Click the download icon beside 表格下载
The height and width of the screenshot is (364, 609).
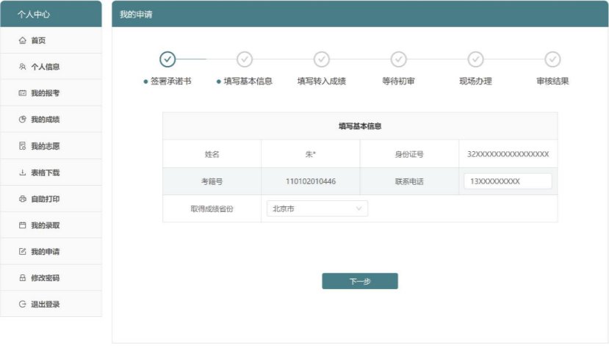pyautogui.click(x=22, y=172)
